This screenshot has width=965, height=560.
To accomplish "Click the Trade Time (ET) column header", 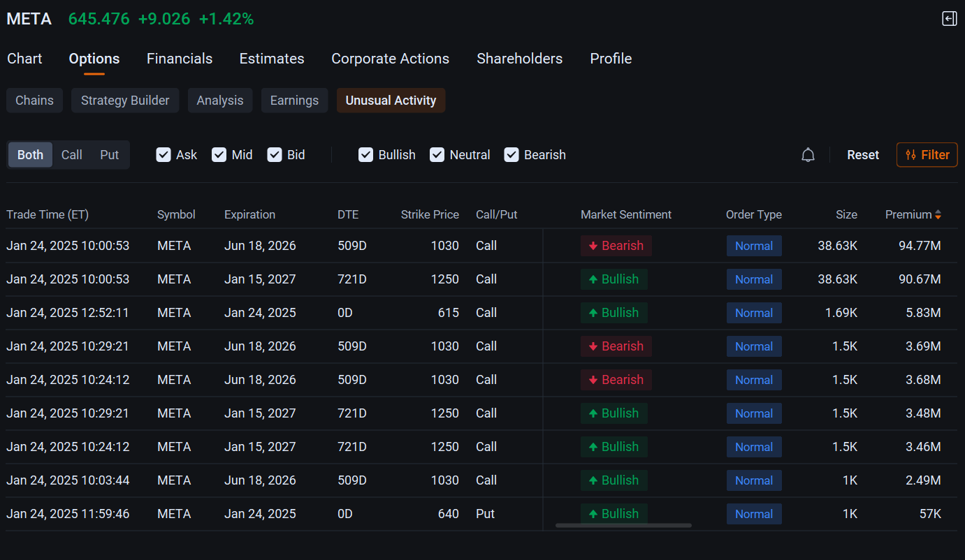I will tap(48, 214).
